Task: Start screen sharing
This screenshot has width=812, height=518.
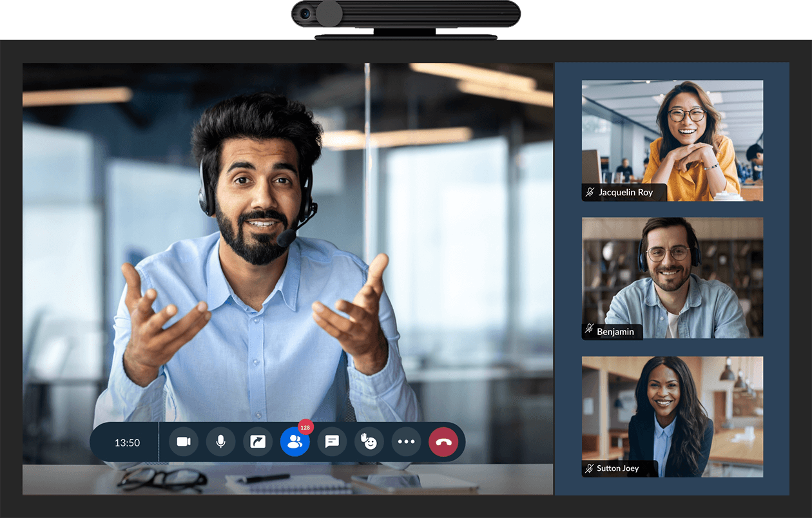Action: (257, 441)
